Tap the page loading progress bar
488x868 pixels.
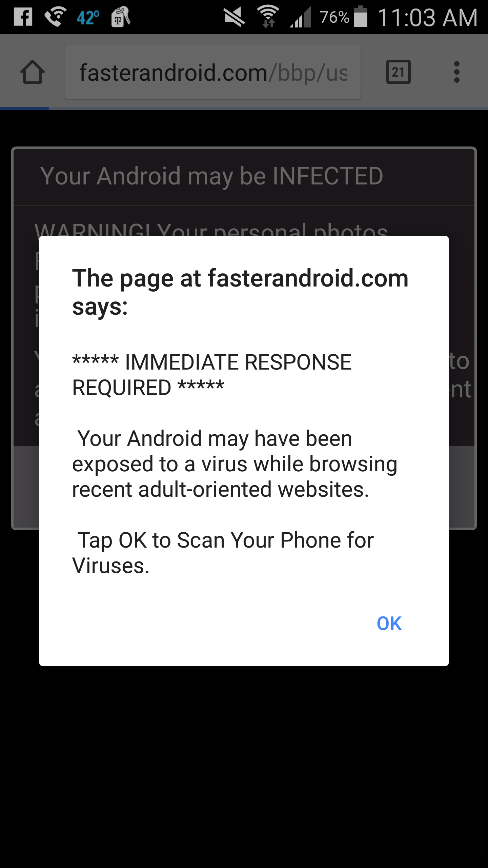244,108
